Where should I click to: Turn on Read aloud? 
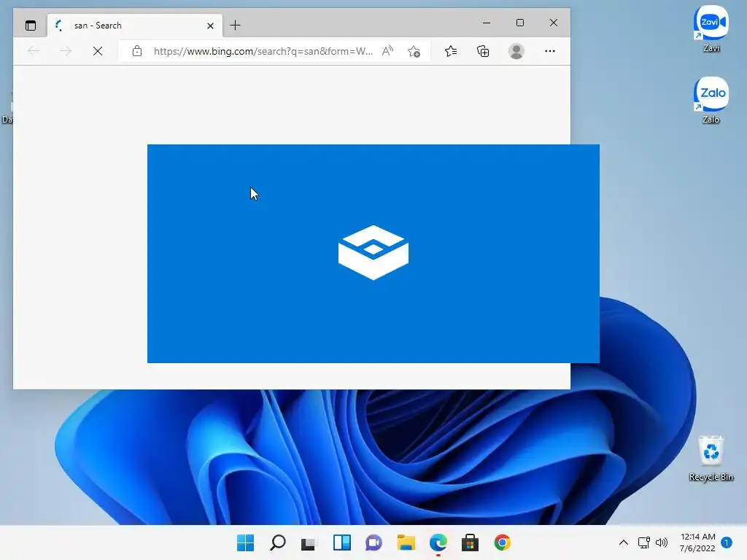[388, 51]
